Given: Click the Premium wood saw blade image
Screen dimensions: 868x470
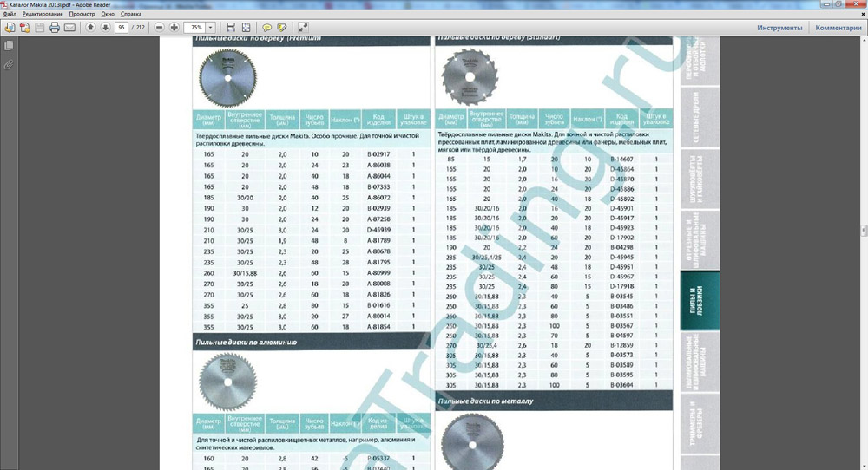Looking at the screenshot, I should (x=227, y=77).
